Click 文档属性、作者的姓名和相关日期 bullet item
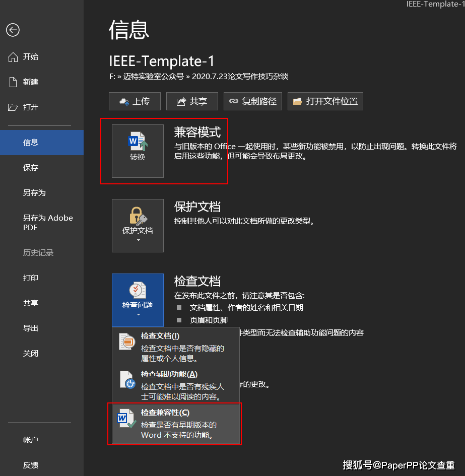 tap(247, 308)
